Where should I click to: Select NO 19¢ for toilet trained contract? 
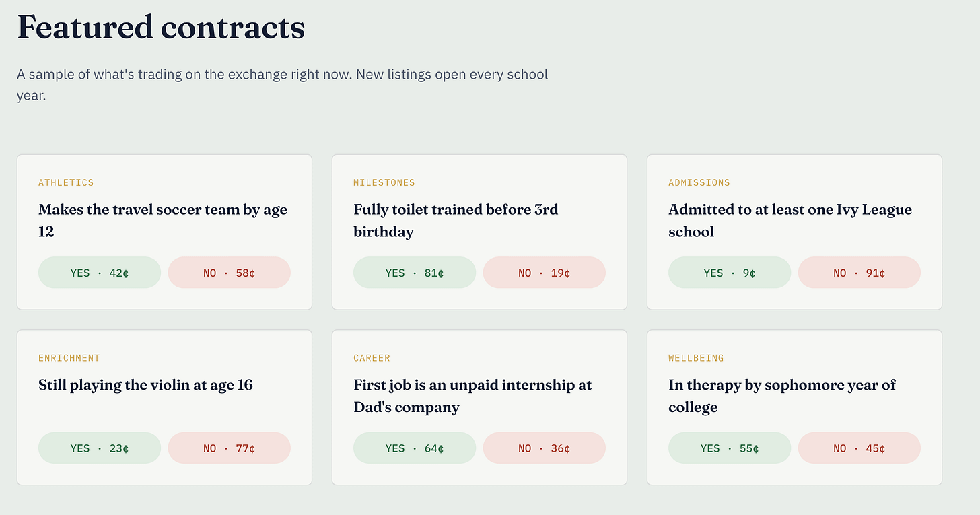click(x=545, y=273)
